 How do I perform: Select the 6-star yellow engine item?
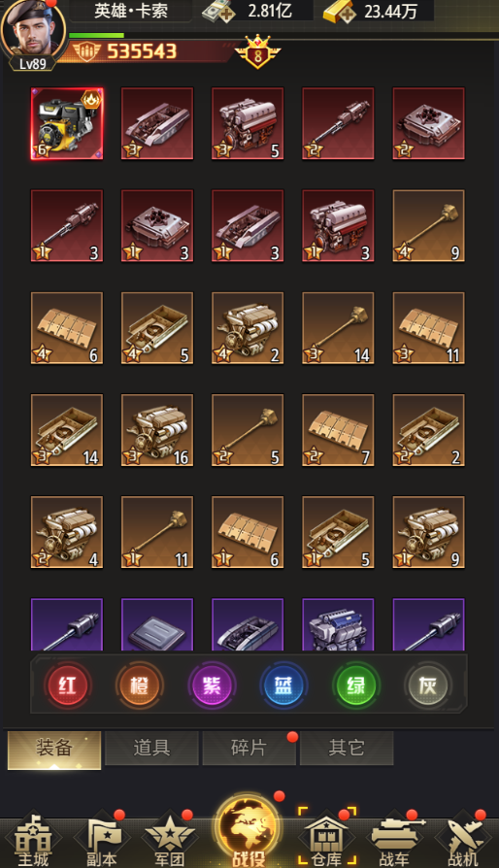coord(67,123)
